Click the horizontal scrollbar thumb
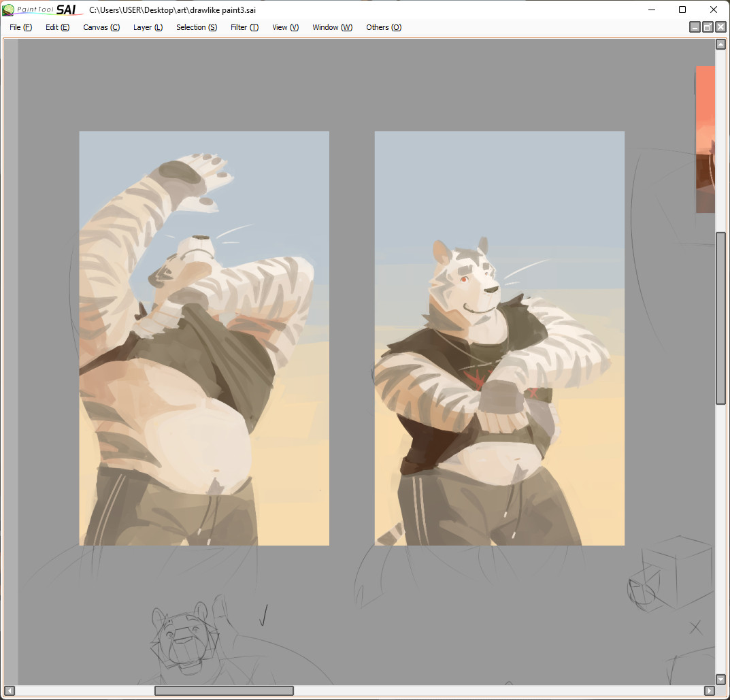The image size is (730, 700). pos(224,690)
